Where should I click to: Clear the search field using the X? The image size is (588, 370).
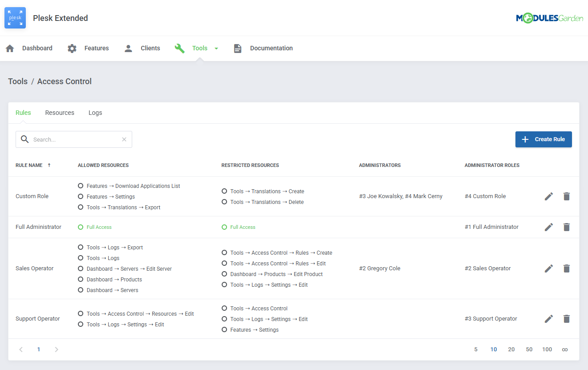pos(124,139)
